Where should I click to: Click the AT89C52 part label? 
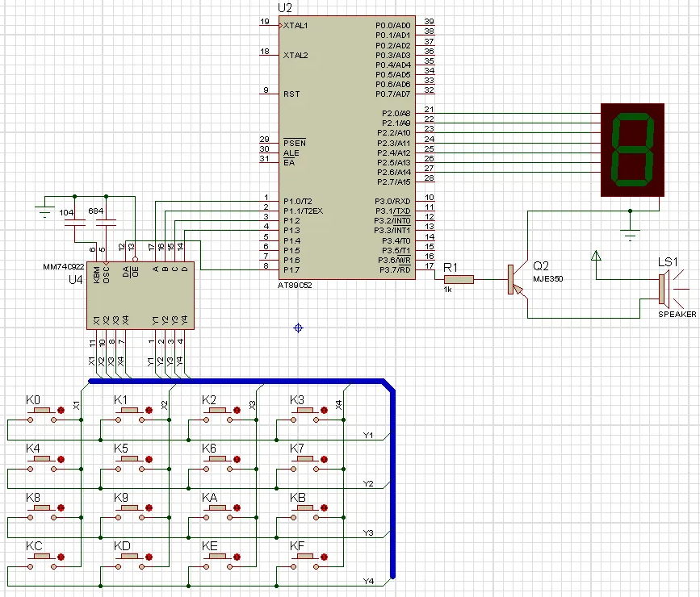coord(295,286)
